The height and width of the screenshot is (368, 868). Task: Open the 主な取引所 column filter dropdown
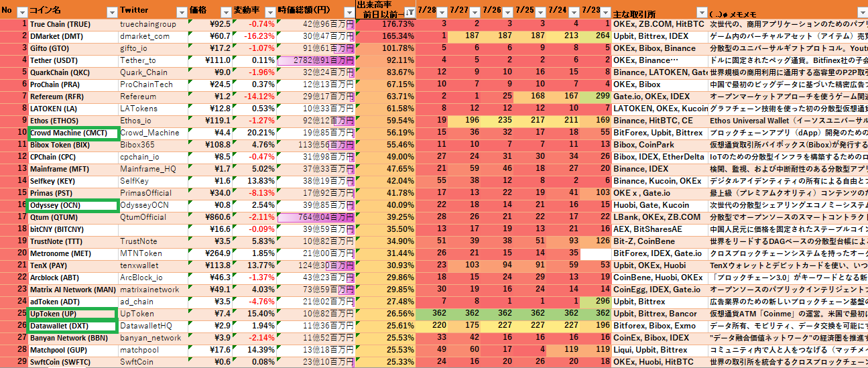(700, 13)
